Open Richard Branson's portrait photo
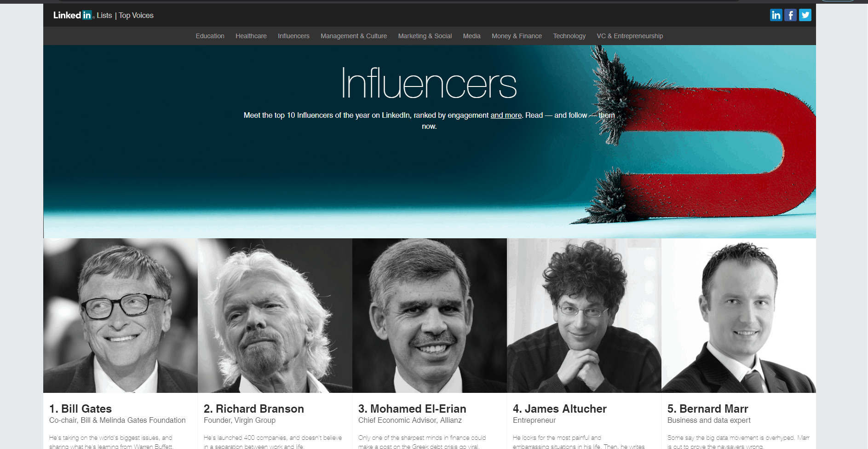 pos(275,316)
